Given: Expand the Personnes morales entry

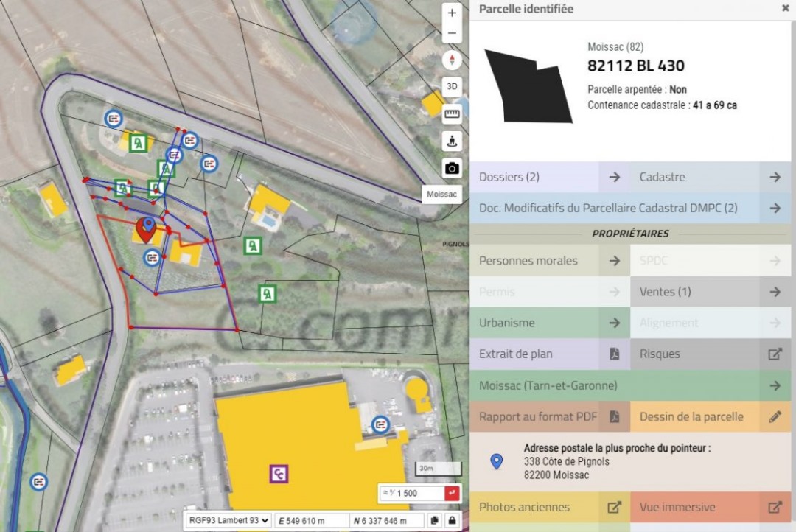Looking at the screenshot, I should 549,261.
